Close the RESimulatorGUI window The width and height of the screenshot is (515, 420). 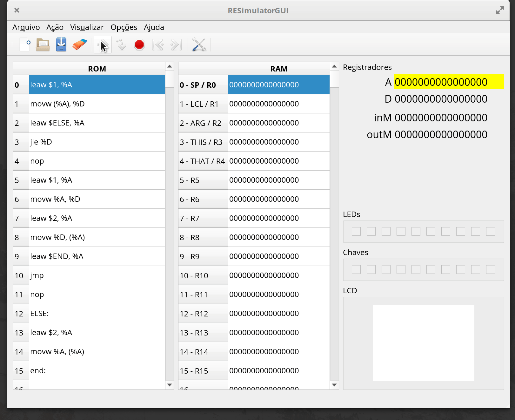(x=17, y=10)
